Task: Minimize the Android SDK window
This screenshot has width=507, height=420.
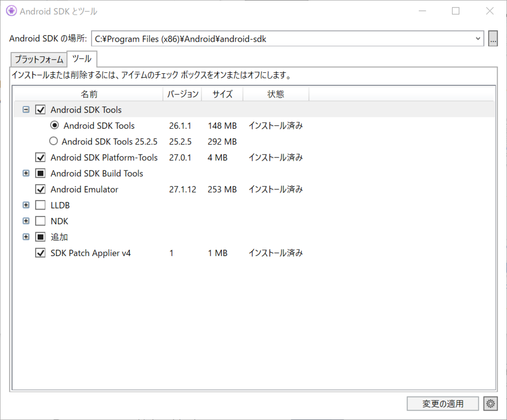Action: pos(422,11)
